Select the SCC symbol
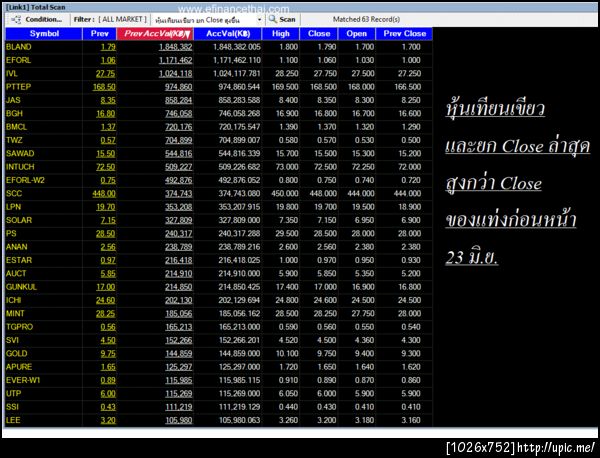 click(14, 194)
